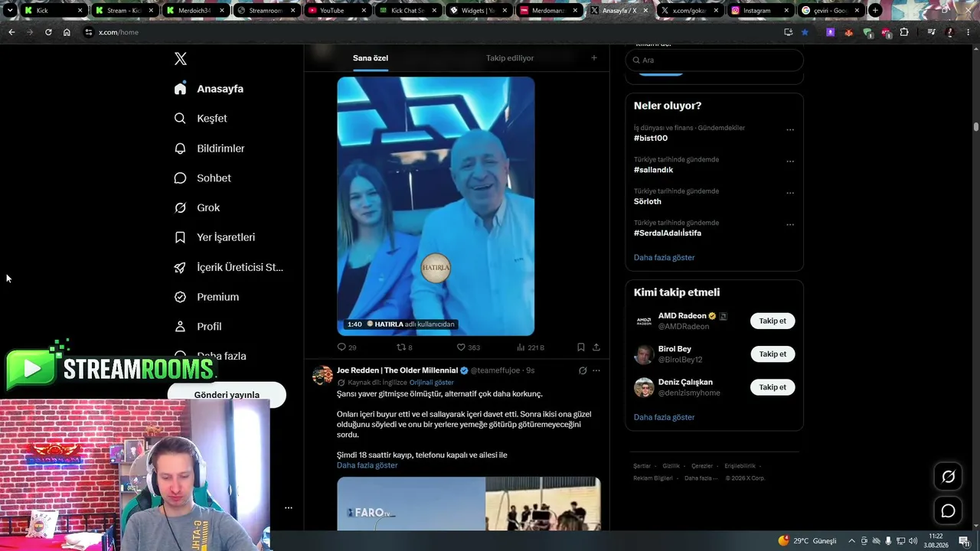980x551 pixels.
Task: Bookmark this page with the star icon
Action: click(805, 32)
